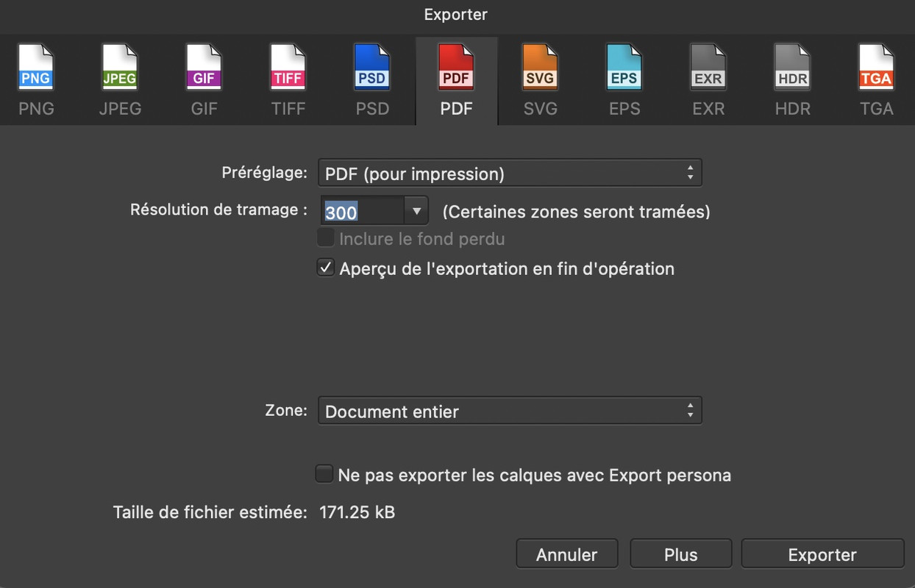Select the SVG format icon
Screen dimensions: 915x588
point(540,68)
